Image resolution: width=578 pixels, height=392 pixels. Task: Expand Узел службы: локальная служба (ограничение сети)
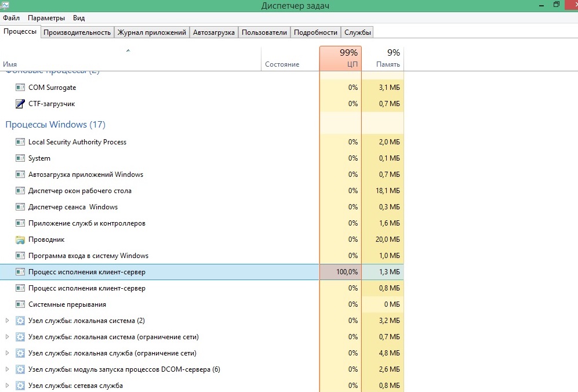click(7, 353)
